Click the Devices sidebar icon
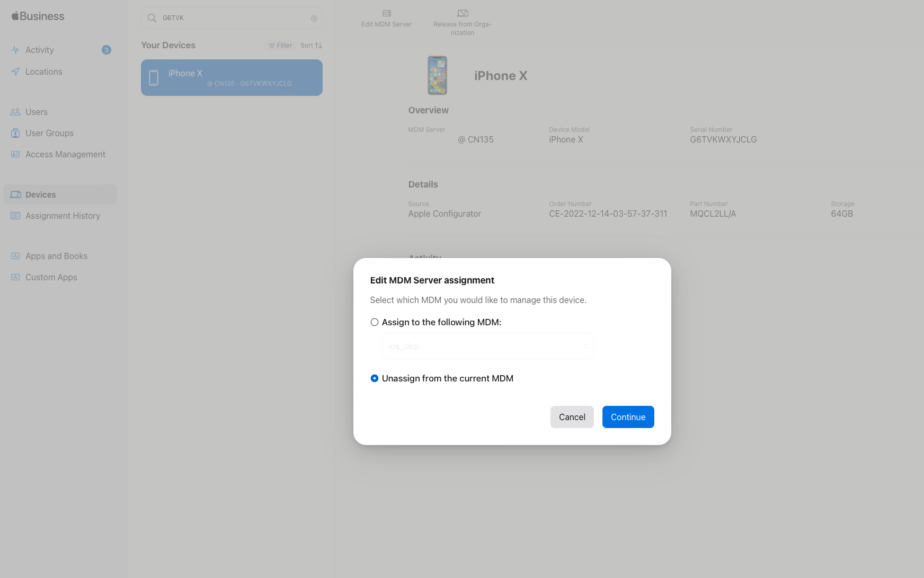 [16, 194]
